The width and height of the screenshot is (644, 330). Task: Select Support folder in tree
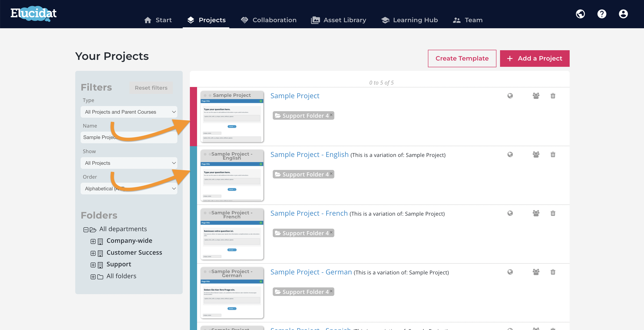pos(119,264)
